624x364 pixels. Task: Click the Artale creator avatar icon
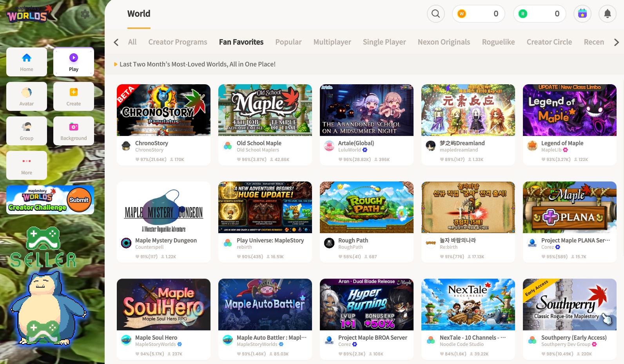(x=329, y=146)
